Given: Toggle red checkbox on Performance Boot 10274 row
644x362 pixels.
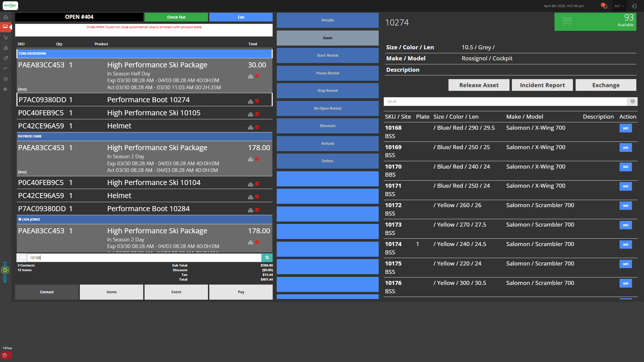Looking at the screenshot, I should click(257, 101).
